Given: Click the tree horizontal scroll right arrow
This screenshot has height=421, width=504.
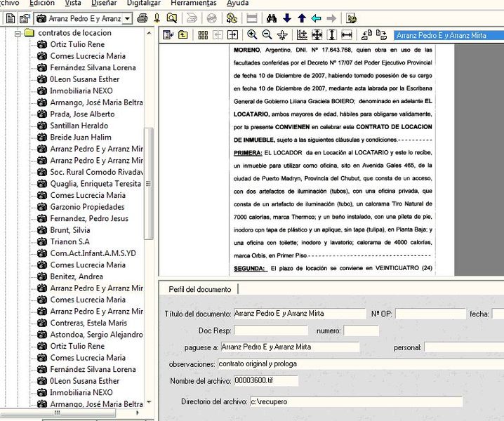Looking at the screenshot, I should pyautogui.click(x=138, y=413).
